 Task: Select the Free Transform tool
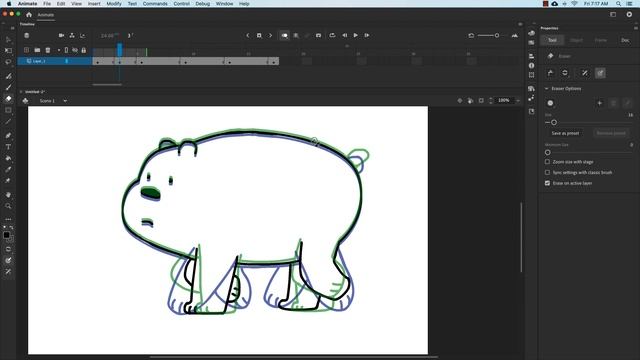point(8,51)
